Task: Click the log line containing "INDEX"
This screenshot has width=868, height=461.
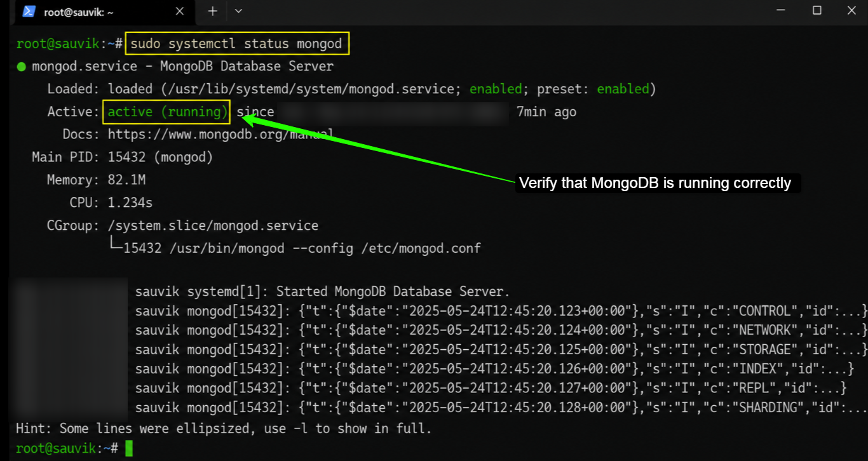Action: coord(495,369)
